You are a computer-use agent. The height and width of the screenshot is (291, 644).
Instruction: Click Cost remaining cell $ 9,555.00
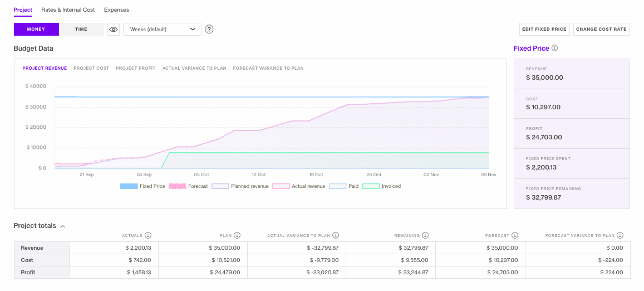391,260
